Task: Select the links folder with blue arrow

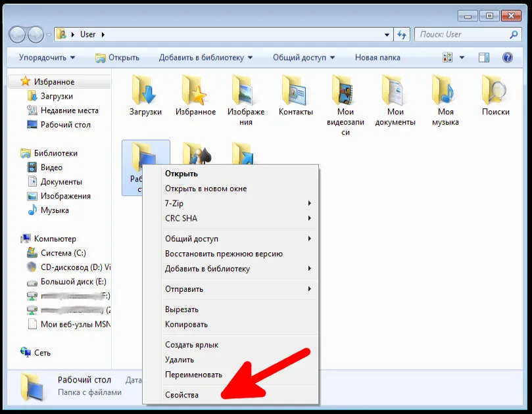Action: [243, 153]
